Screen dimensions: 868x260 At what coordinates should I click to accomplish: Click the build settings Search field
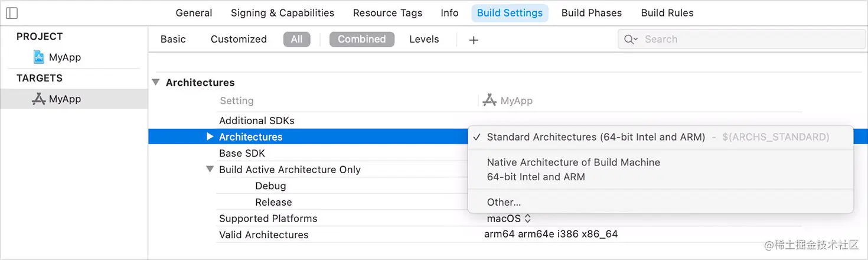[750, 40]
